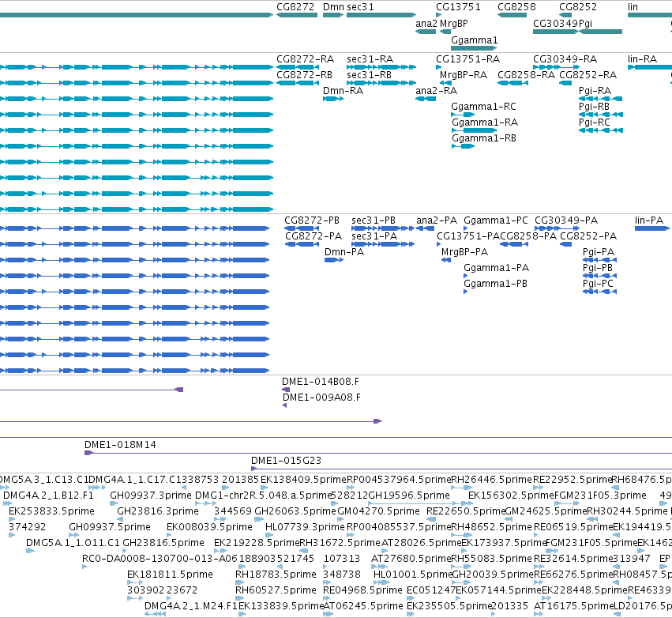Click the CG8258-RA transcript label

(x=526, y=74)
